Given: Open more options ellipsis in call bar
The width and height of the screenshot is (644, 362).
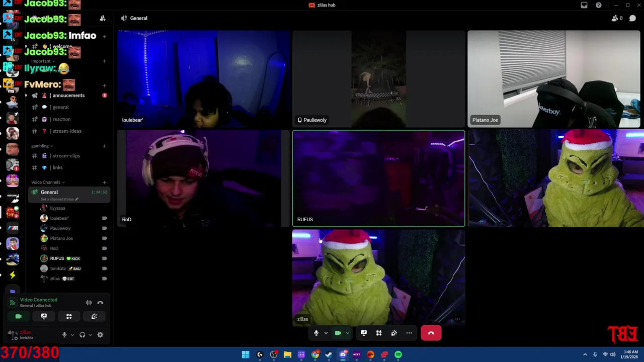Looking at the screenshot, I should coord(409,333).
